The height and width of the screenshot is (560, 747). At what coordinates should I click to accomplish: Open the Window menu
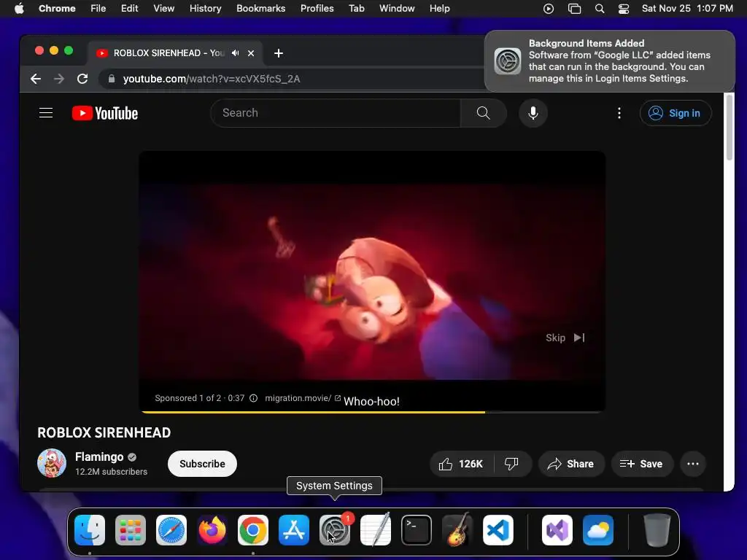397,9
